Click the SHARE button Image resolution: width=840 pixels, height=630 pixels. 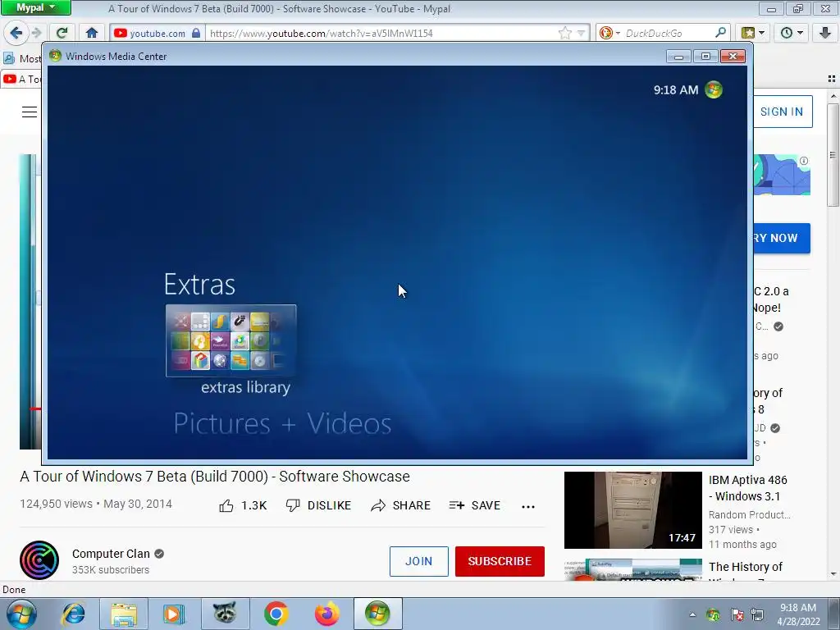click(400, 505)
